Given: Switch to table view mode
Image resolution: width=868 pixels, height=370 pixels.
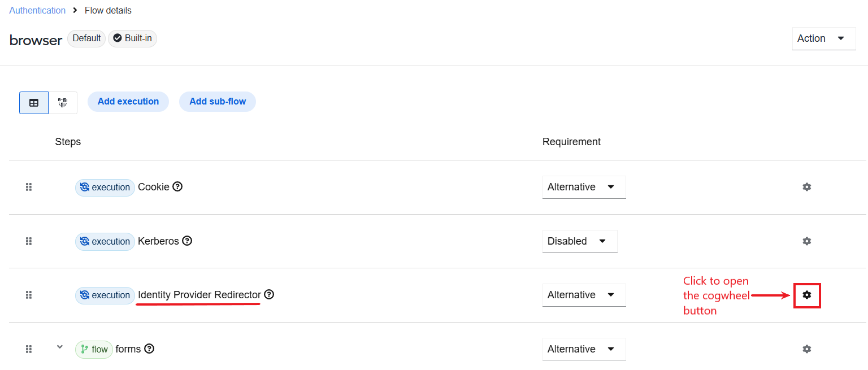Looking at the screenshot, I should click(34, 103).
